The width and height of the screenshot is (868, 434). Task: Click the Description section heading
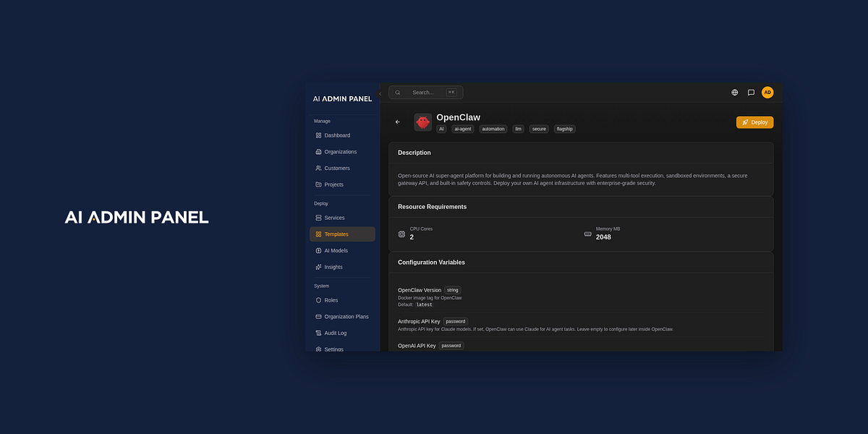pyautogui.click(x=414, y=153)
